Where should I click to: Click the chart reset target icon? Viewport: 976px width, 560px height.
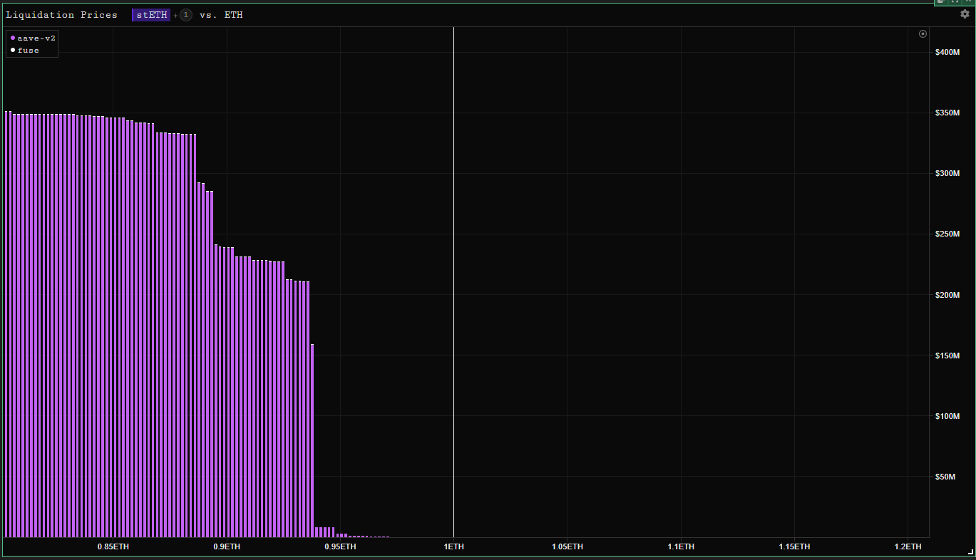pyautogui.click(x=923, y=33)
